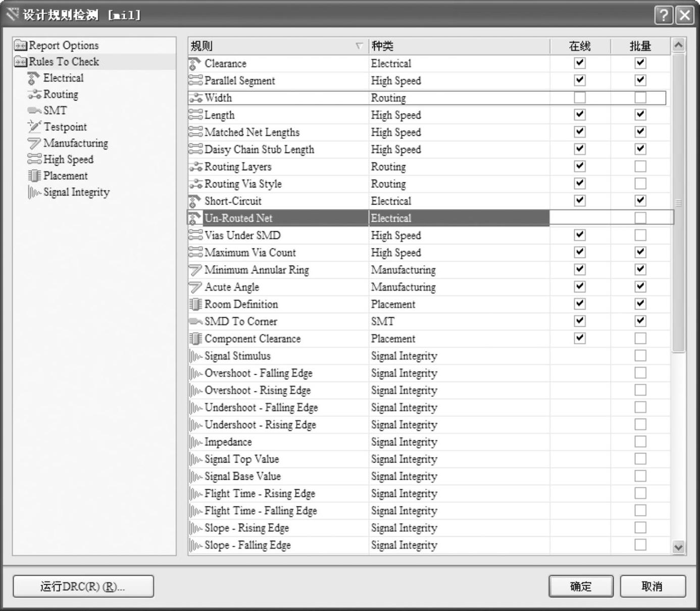This screenshot has height=611, width=700.
Task: Select the Routing category in left tree
Action: click(61, 94)
